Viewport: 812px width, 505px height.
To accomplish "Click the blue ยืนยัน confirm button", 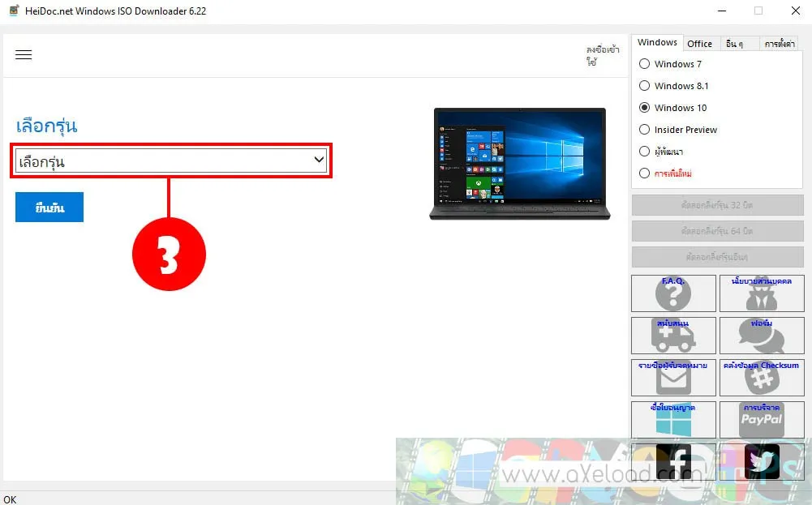I will (x=49, y=208).
